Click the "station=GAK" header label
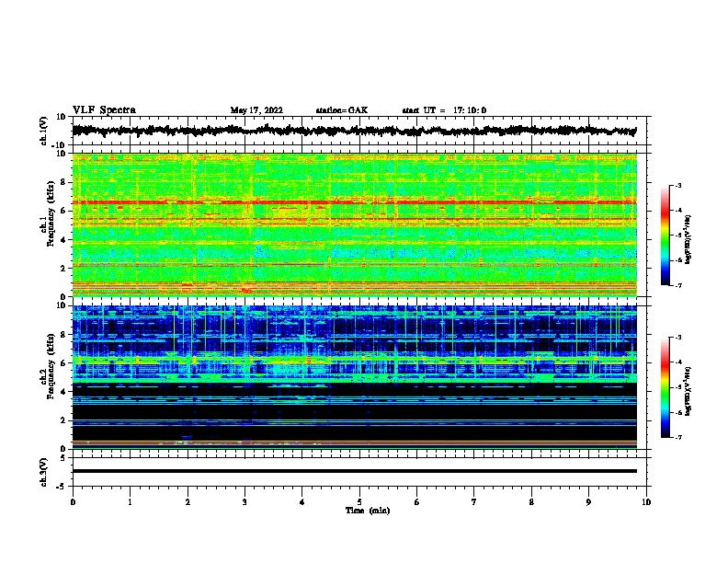Image resolution: width=728 pixels, height=563 pixels. coord(342,110)
